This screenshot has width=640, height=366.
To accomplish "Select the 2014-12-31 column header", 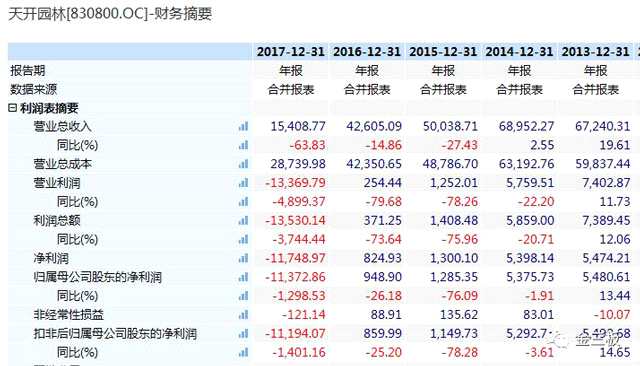I will [x=519, y=52].
